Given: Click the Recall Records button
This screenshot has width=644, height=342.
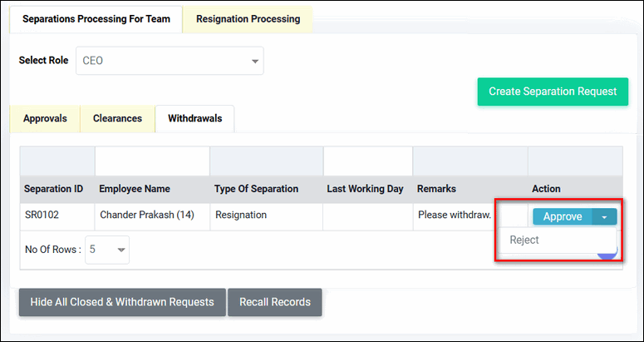Looking at the screenshot, I should 274,302.
